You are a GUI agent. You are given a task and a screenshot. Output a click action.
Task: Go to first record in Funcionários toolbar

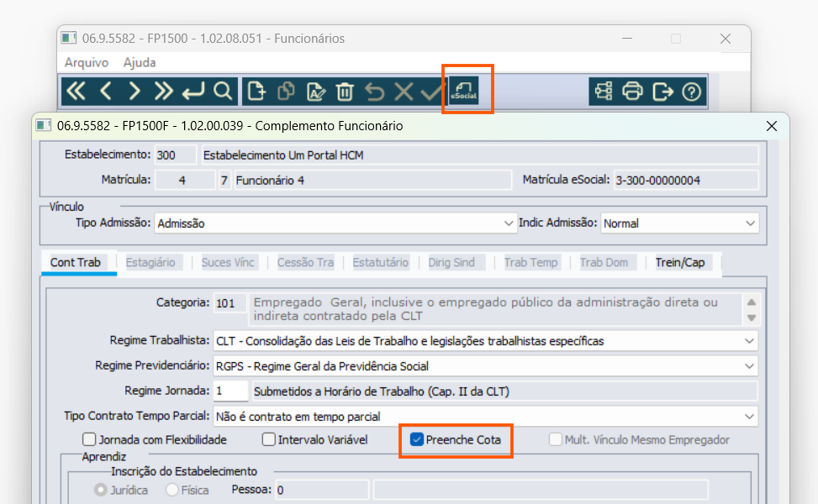pyautogui.click(x=77, y=92)
